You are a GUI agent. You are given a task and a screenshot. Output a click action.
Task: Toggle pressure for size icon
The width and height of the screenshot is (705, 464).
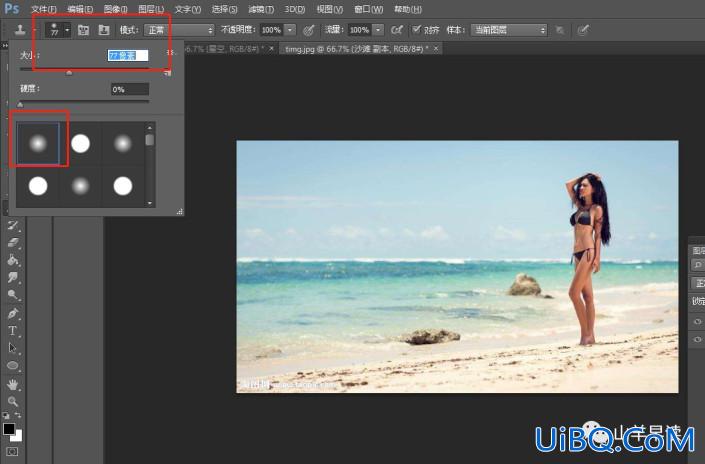pyautogui.click(x=583, y=30)
